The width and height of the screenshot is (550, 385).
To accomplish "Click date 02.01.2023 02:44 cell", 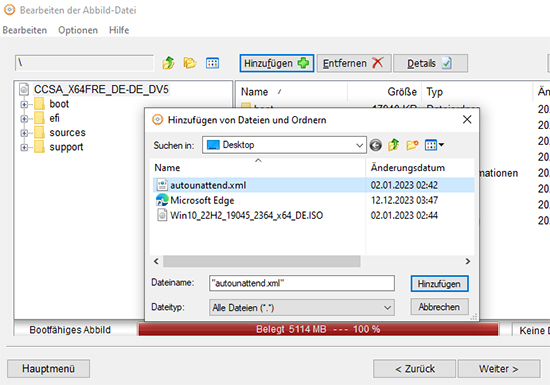I will [404, 215].
